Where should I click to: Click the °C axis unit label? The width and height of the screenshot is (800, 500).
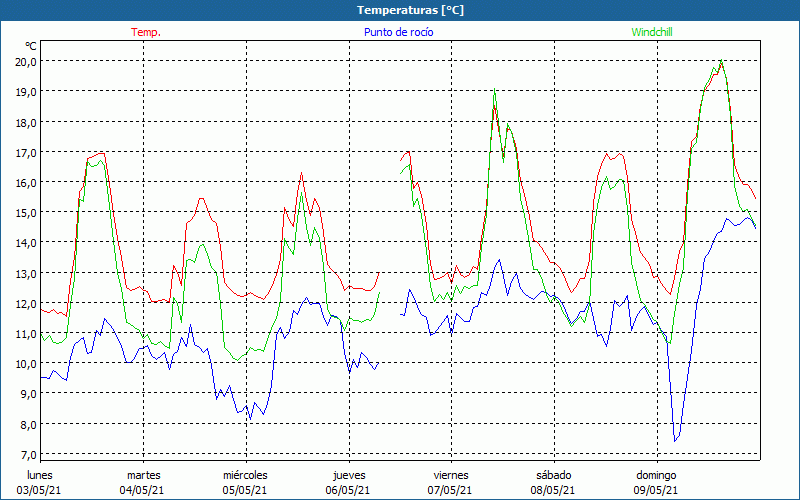pos(31,46)
